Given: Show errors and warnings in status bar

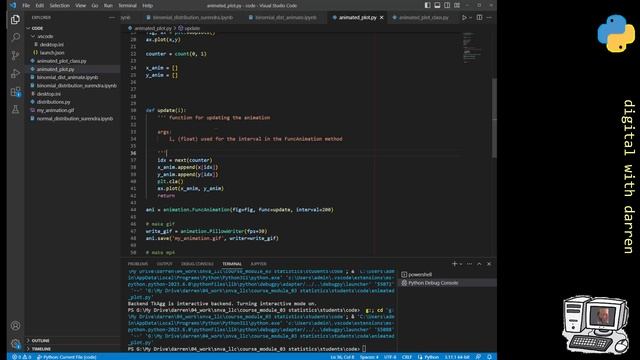Looking at the screenshot, I should [x=22, y=357].
